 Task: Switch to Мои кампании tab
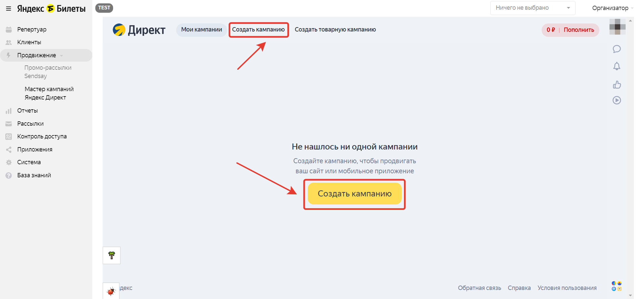[x=201, y=29]
